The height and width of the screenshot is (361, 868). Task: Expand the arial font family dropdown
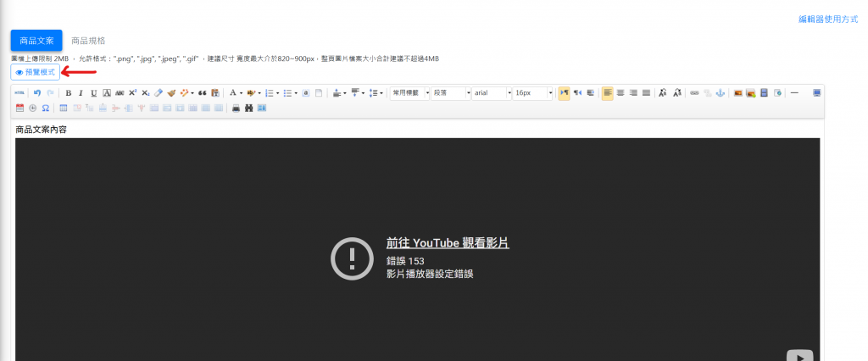[492, 92]
